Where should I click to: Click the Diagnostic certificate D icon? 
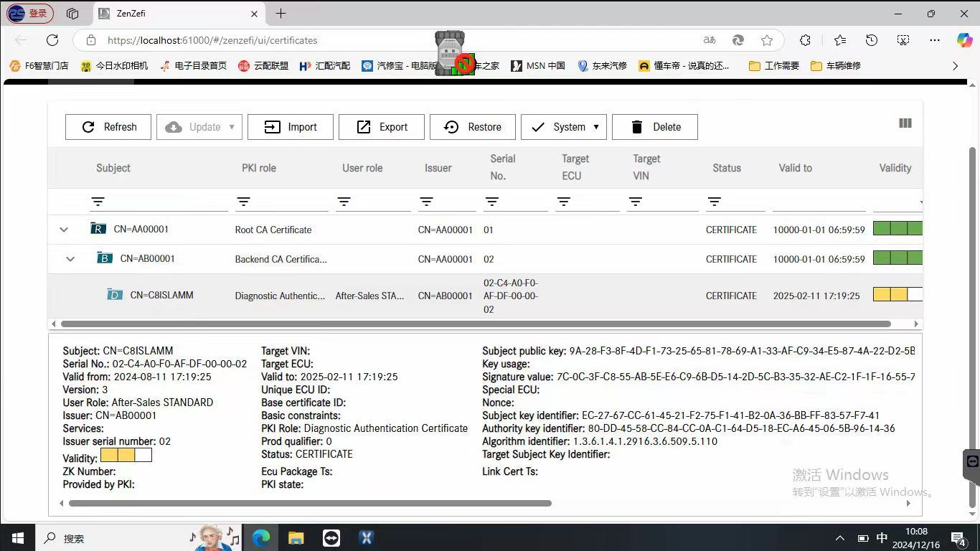(x=115, y=294)
